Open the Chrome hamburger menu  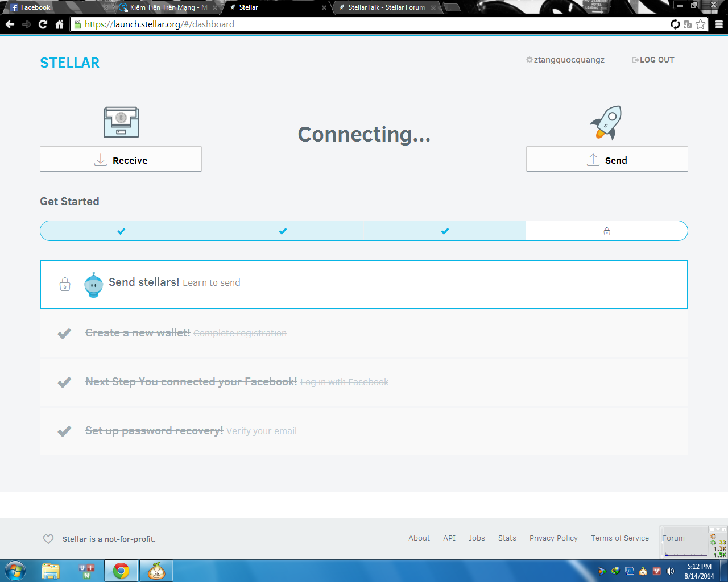point(719,24)
